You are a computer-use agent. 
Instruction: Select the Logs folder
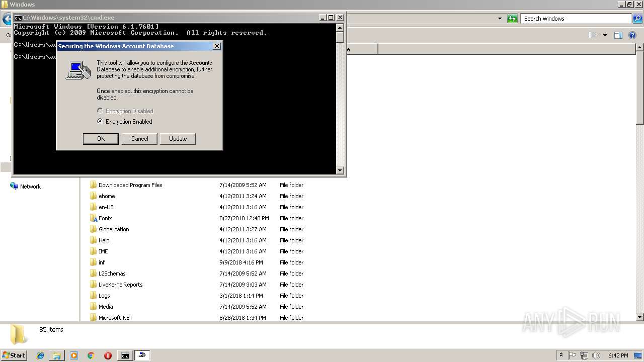click(104, 296)
